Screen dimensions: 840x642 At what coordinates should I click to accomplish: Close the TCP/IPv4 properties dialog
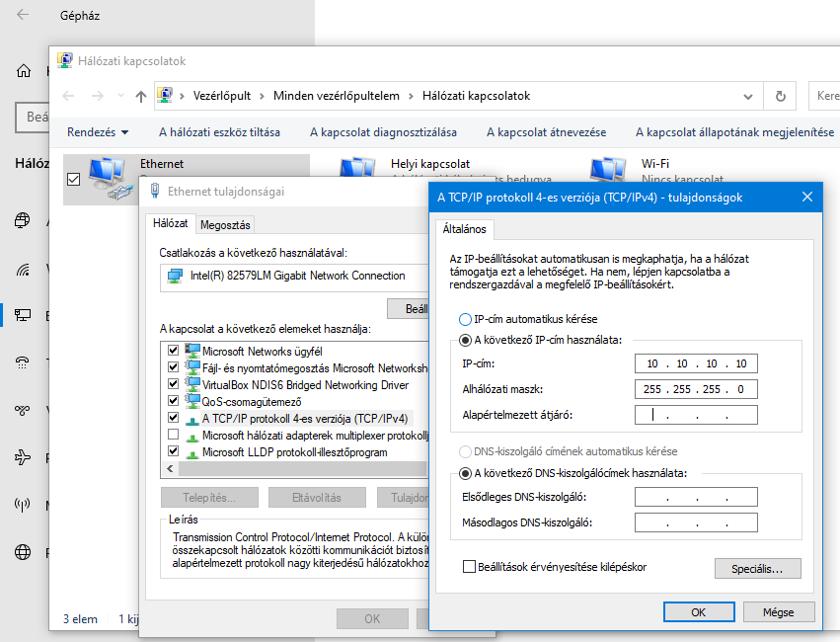click(x=807, y=197)
